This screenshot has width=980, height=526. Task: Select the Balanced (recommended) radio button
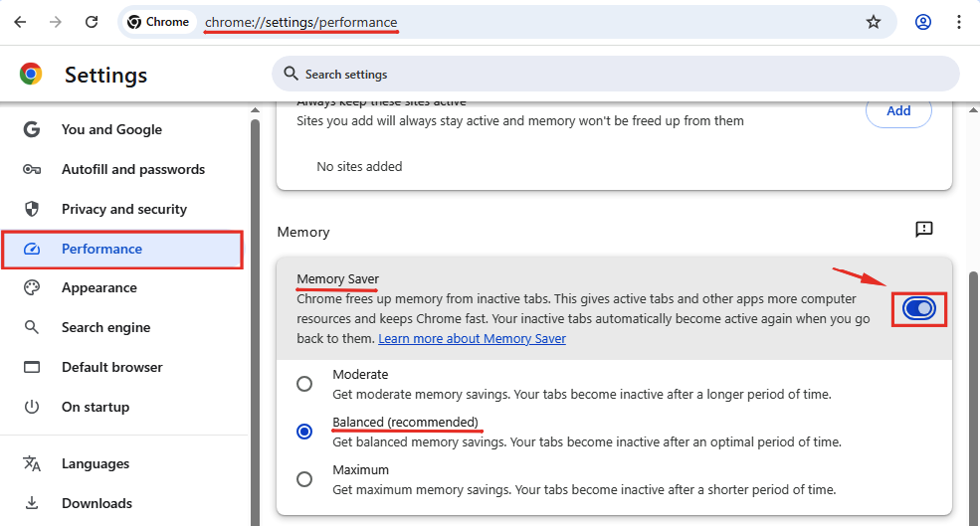[304, 432]
